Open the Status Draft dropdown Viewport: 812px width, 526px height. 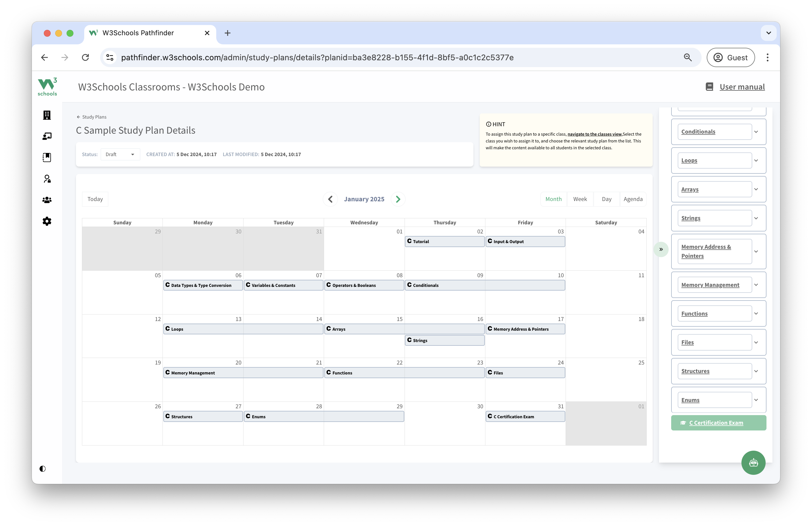tap(120, 154)
